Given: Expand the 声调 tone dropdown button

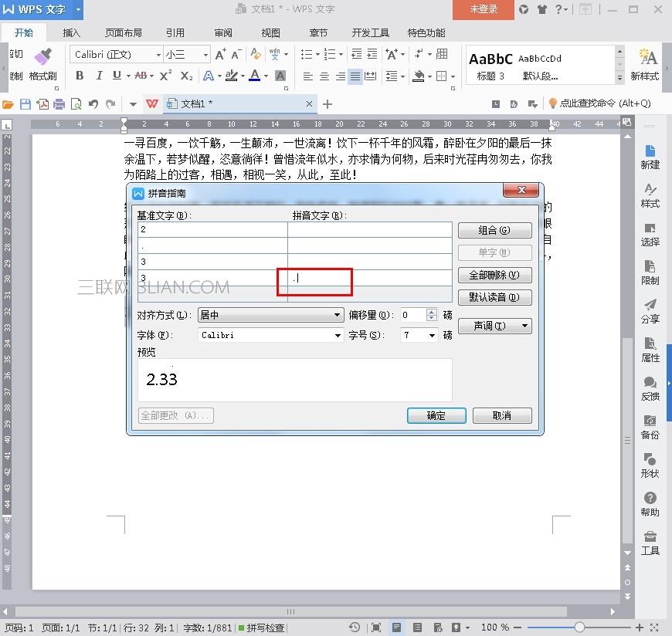Looking at the screenshot, I should (x=494, y=326).
